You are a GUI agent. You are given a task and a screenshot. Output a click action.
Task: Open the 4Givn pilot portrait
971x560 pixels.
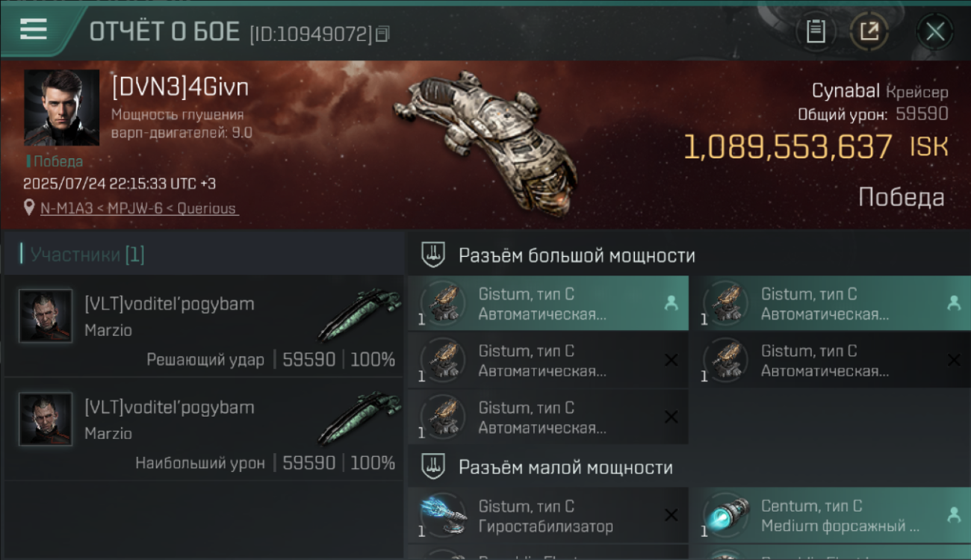pyautogui.click(x=61, y=108)
